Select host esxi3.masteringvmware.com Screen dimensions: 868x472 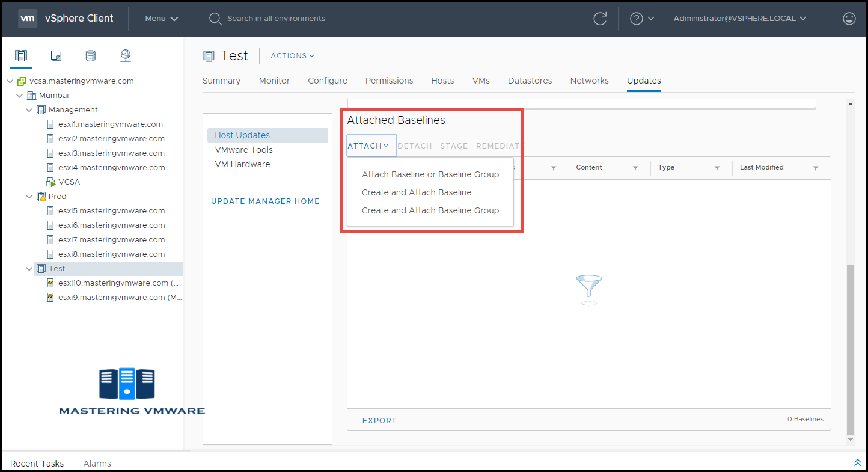point(111,153)
